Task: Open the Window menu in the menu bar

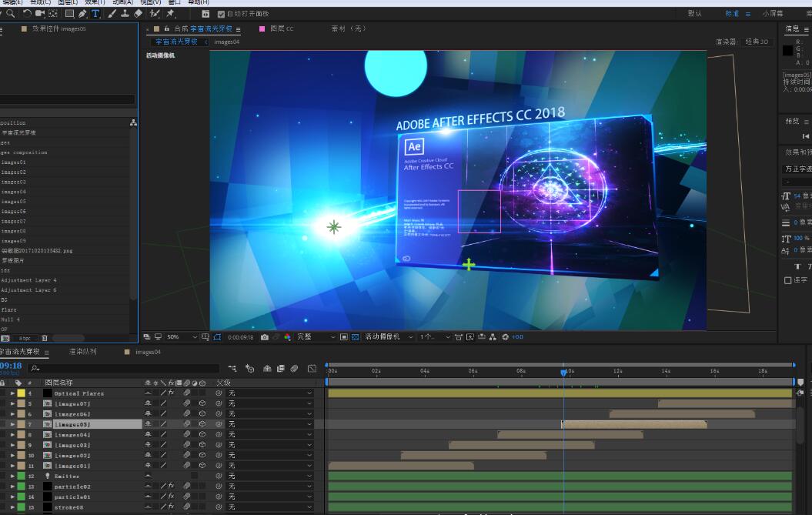Action: pyautogui.click(x=174, y=2)
